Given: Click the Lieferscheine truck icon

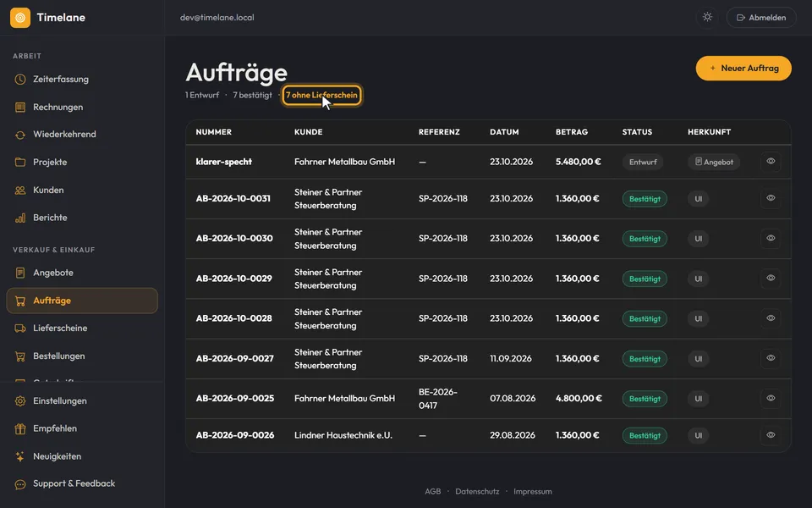Looking at the screenshot, I should point(20,329).
